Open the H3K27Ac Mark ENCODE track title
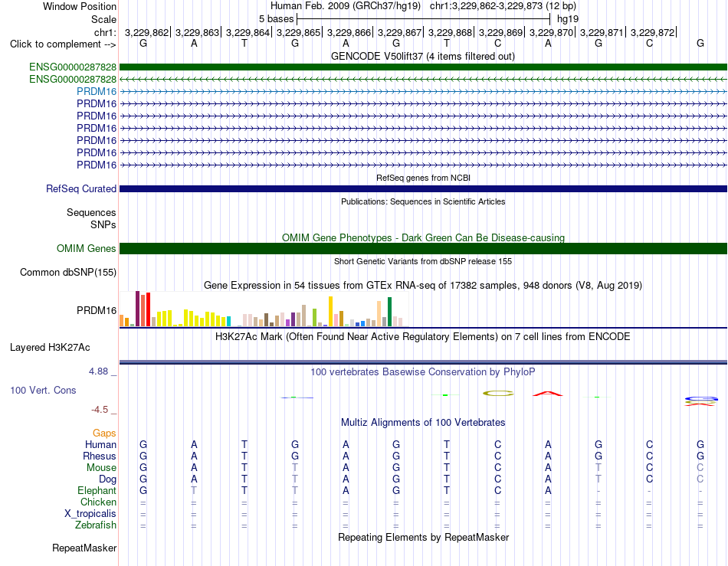The width and height of the screenshot is (728, 566). tap(423, 337)
